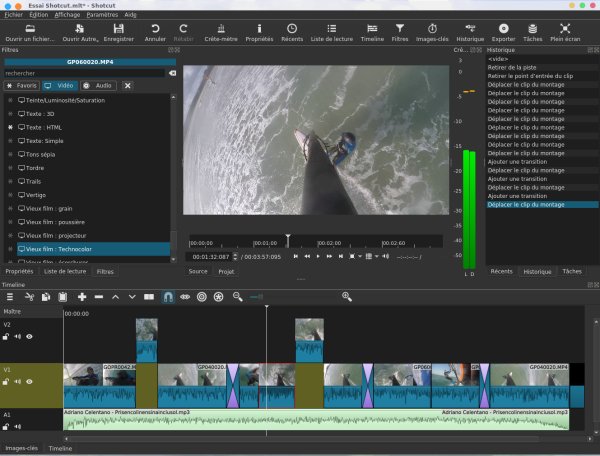Viewport: 600px width, 456px height.
Task: Click the timeline split-at-playhead scissors icon
Action: 29,297
